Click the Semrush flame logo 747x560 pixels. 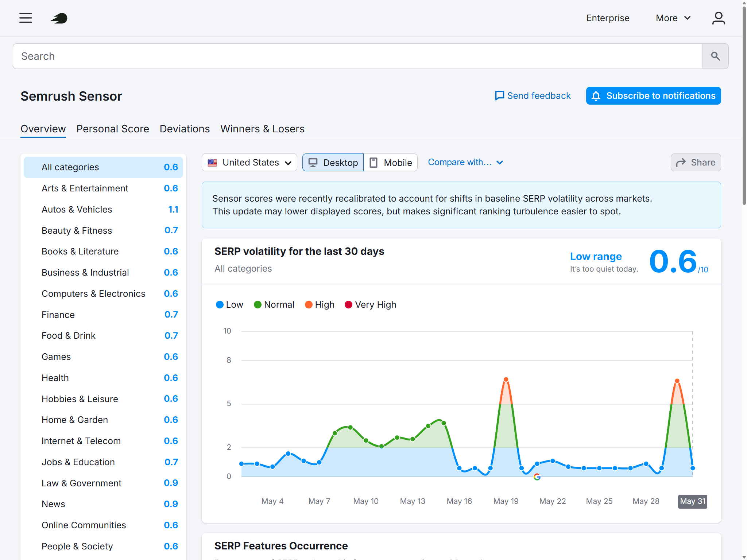pyautogui.click(x=59, y=18)
